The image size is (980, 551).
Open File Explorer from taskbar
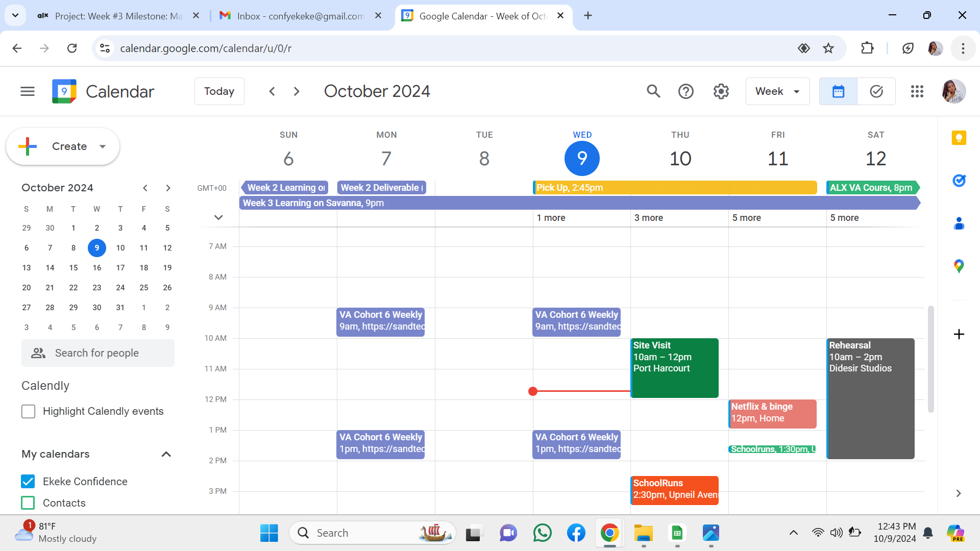[x=643, y=533]
